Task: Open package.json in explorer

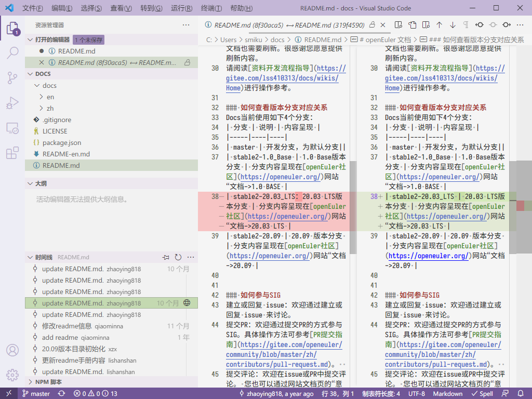Action: tap(111, 142)
